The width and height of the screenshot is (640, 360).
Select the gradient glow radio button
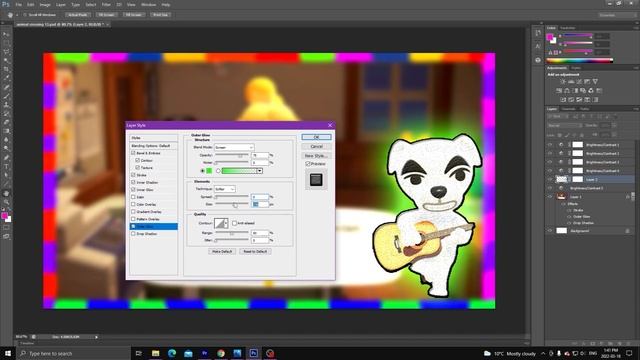point(218,171)
